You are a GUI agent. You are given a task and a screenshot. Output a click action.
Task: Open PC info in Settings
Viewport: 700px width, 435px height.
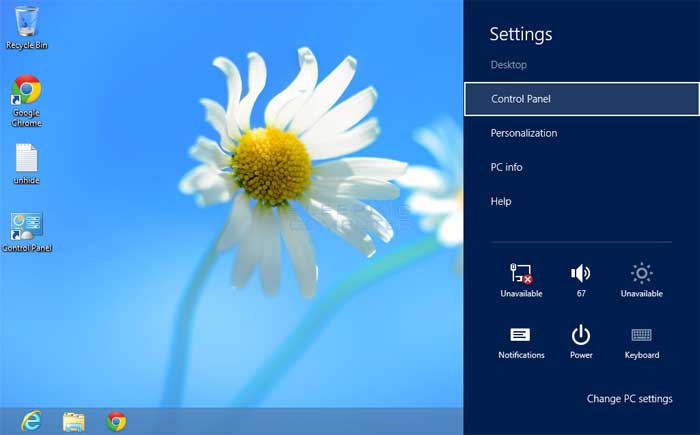click(x=506, y=167)
